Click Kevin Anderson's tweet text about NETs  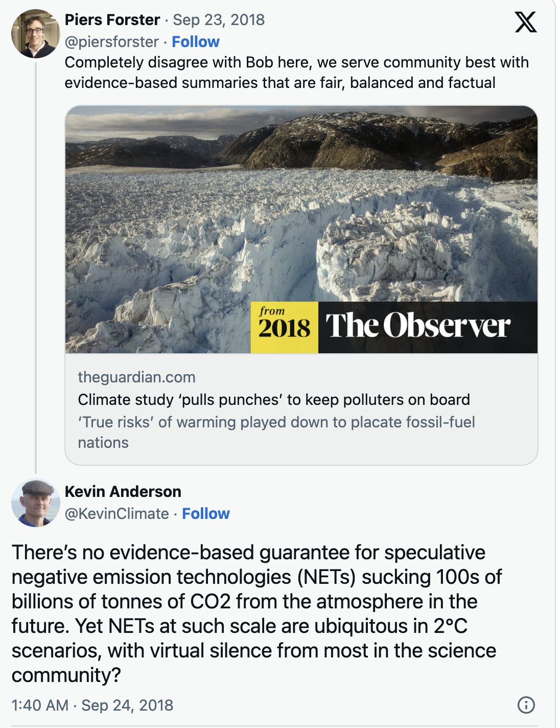tap(255, 613)
